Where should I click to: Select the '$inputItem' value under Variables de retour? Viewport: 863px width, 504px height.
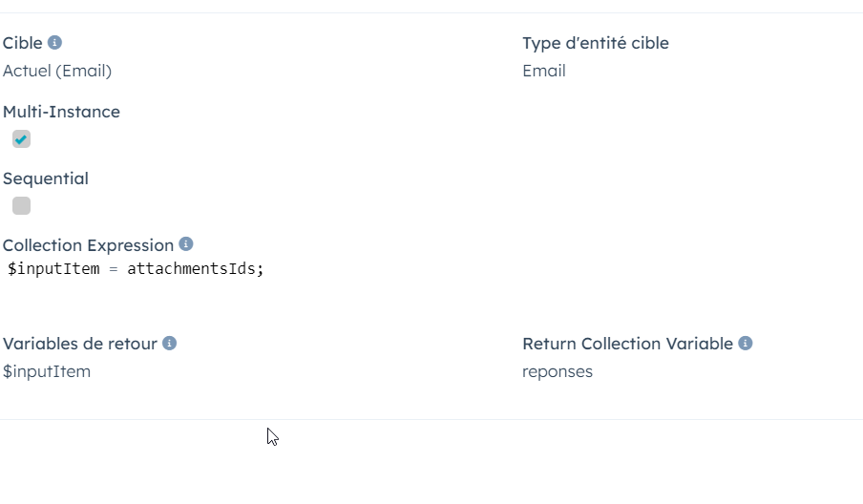click(47, 371)
